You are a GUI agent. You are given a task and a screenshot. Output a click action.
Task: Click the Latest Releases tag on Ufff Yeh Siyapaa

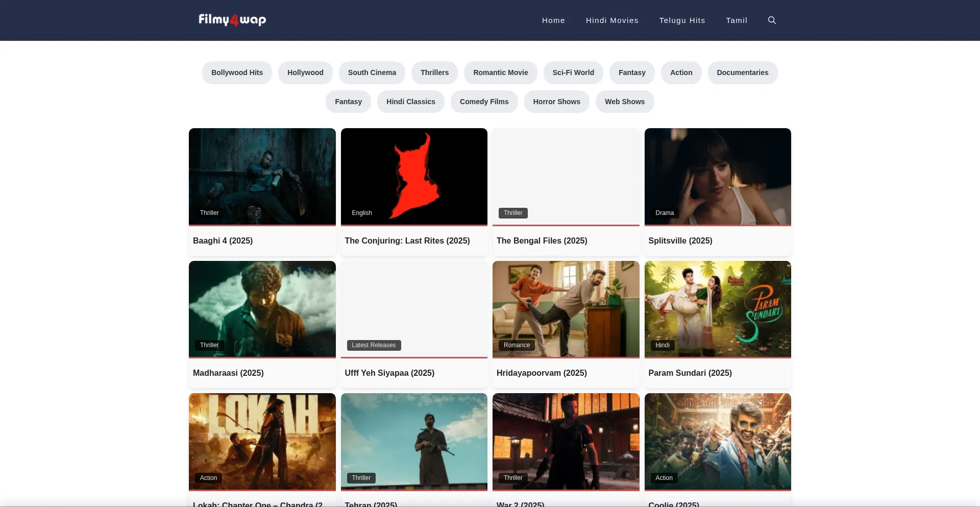374,345
